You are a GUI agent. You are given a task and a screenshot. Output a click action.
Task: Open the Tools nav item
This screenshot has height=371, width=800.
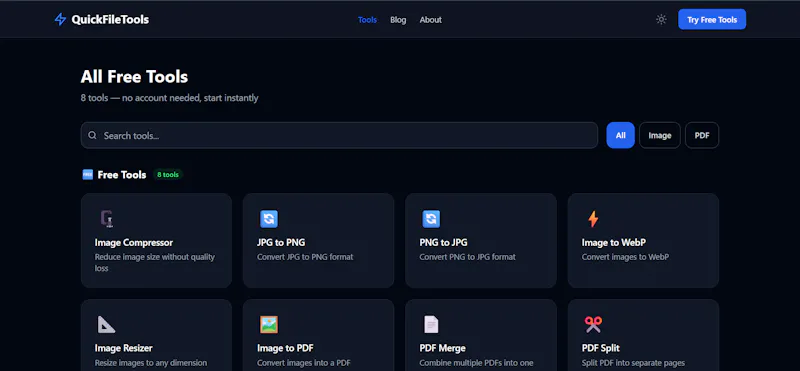[367, 20]
